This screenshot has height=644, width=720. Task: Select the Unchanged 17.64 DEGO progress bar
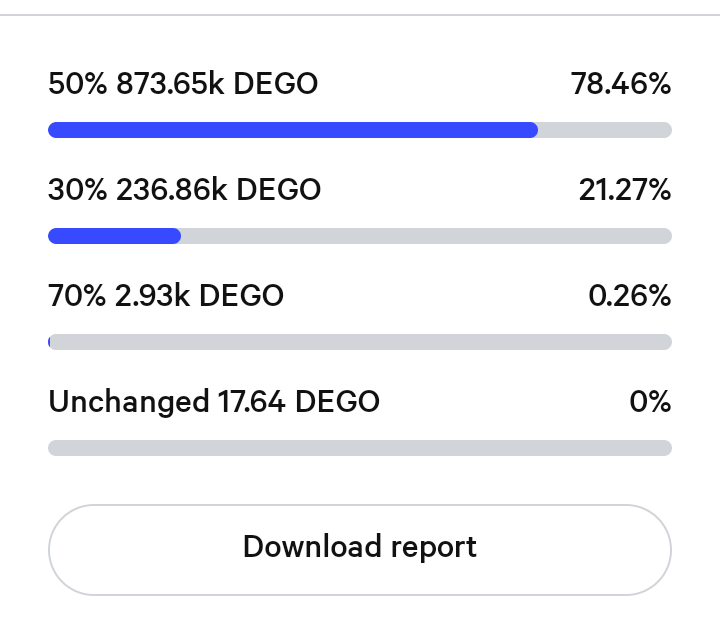tap(360, 448)
